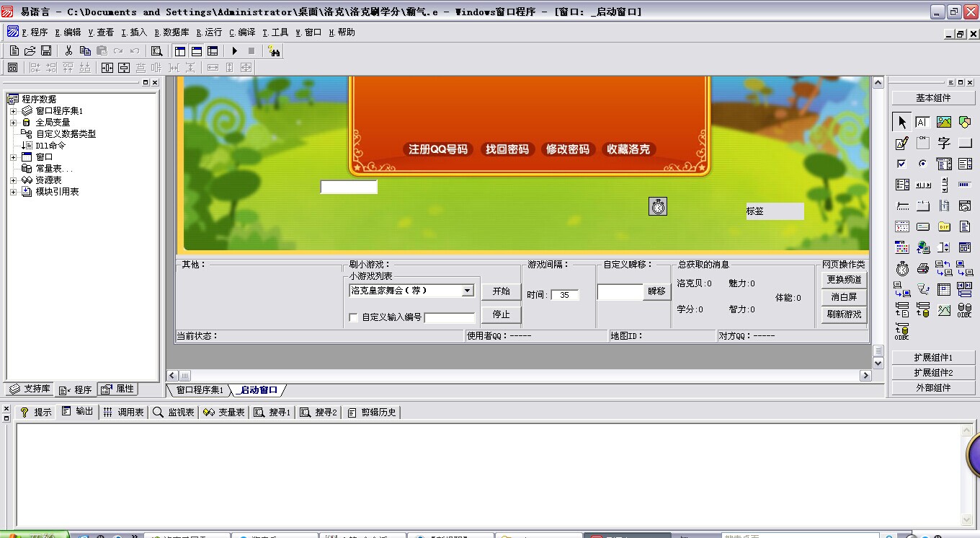Image resolution: width=980 pixels, height=538 pixels.
Task: Open the 外部组件 component group
Action: 933,388
